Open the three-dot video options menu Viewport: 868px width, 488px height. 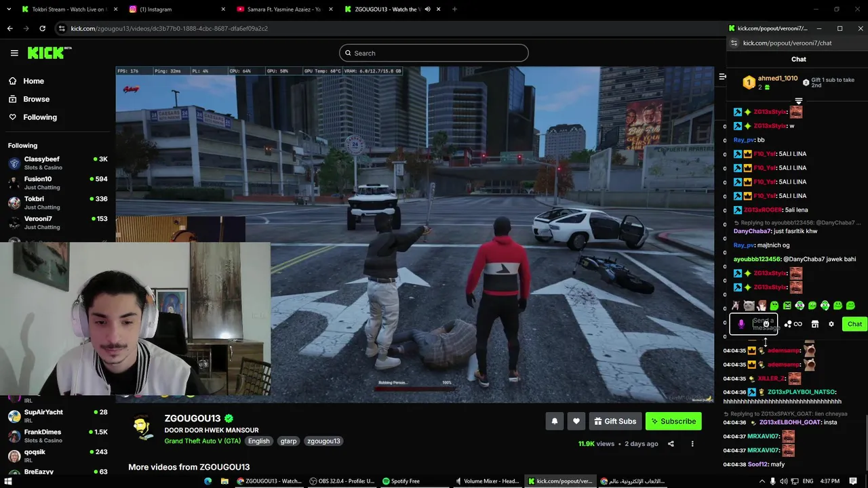click(692, 444)
